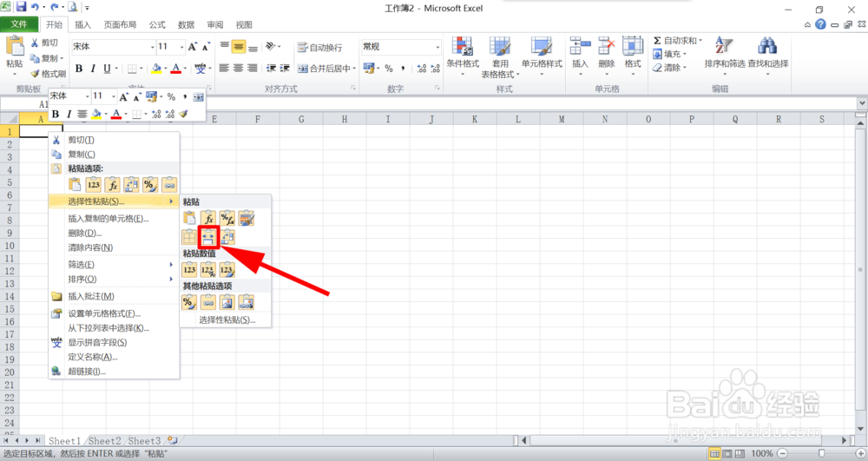Open the number format 常规 dropdown
Screen dimensions: 868x461
(437, 47)
